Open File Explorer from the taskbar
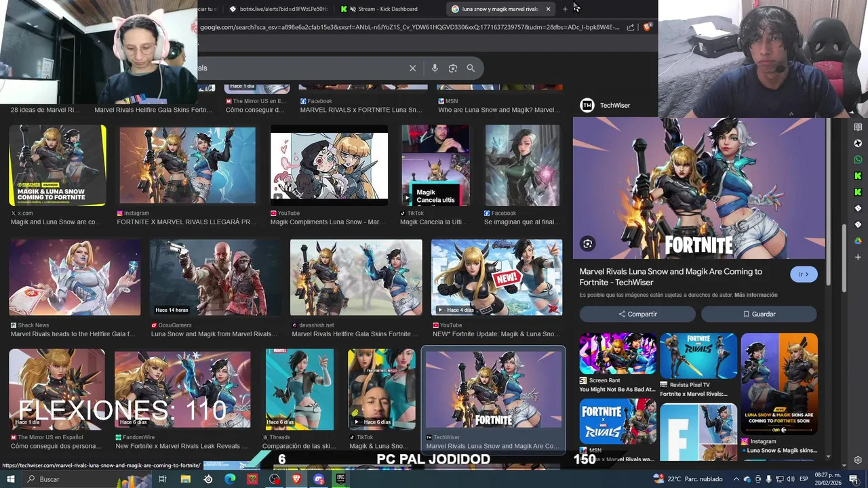 coord(185,479)
